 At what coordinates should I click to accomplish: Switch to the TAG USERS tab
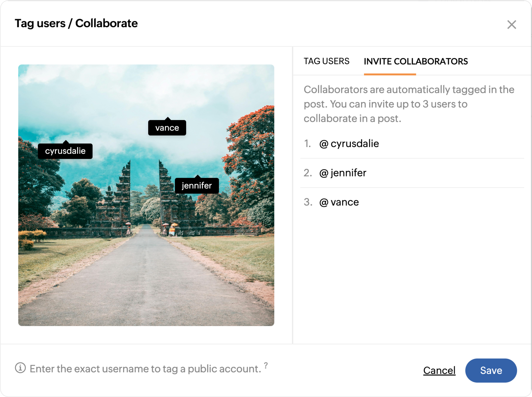tap(326, 61)
